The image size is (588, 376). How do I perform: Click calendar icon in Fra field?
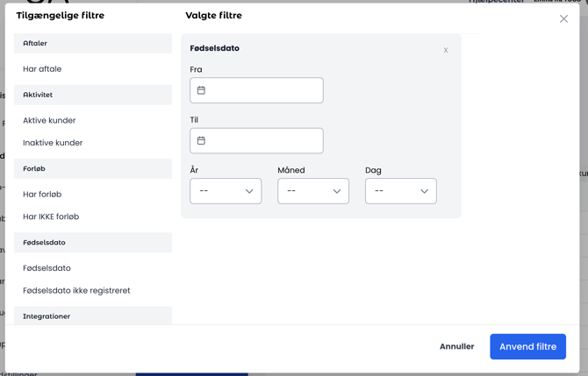pos(201,90)
